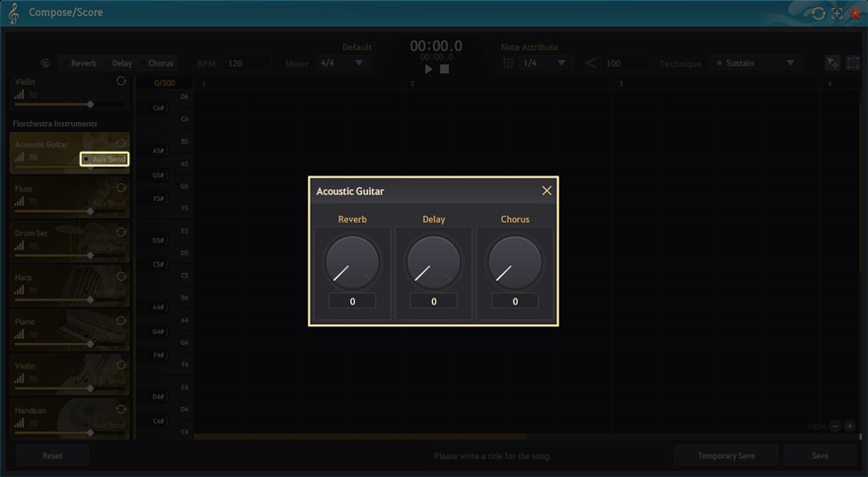Click the Play button

click(428, 69)
